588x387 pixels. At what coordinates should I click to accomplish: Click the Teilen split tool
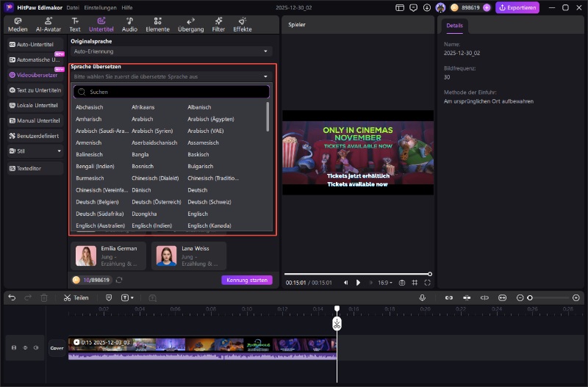(x=76, y=297)
